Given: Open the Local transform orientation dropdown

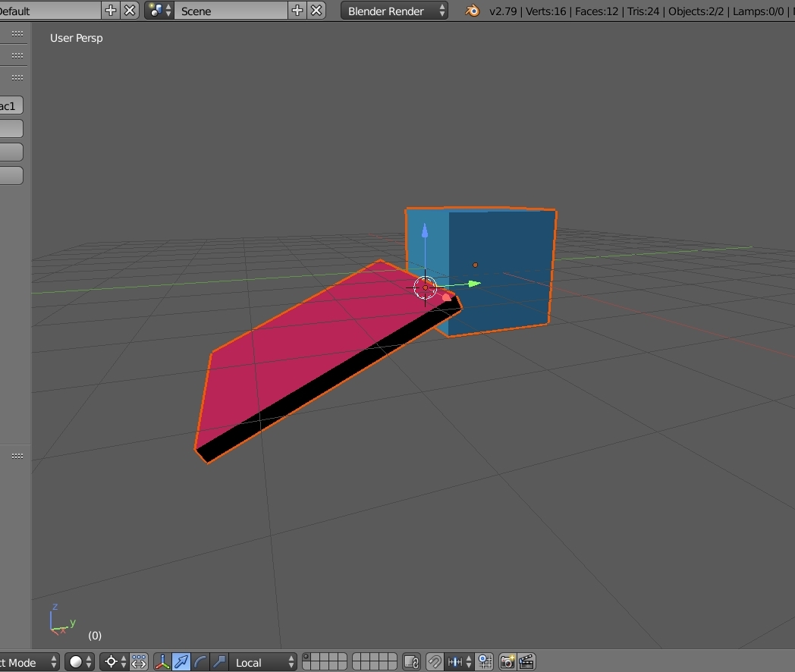Looking at the screenshot, I should (x=263, y=662).
